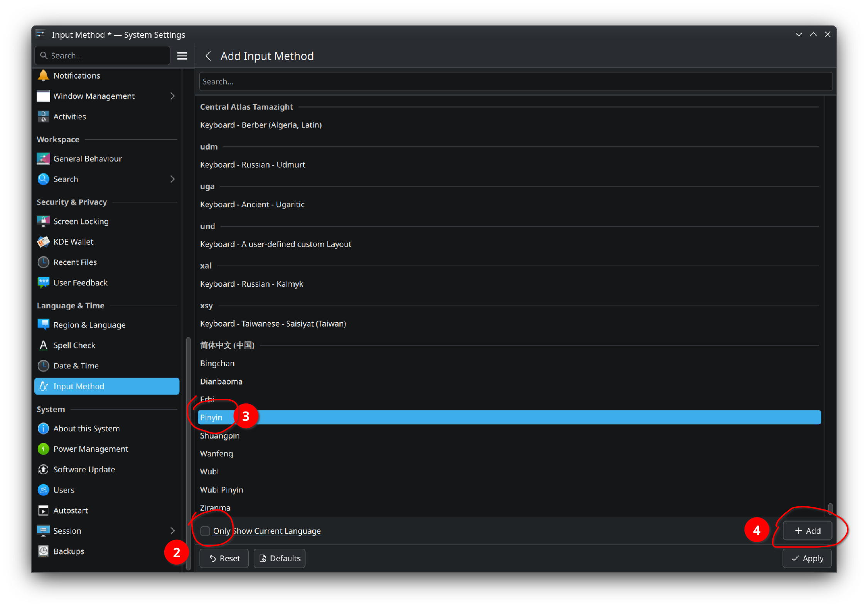
Task: Click the Screen Locking icon
Action: [43, 221]
